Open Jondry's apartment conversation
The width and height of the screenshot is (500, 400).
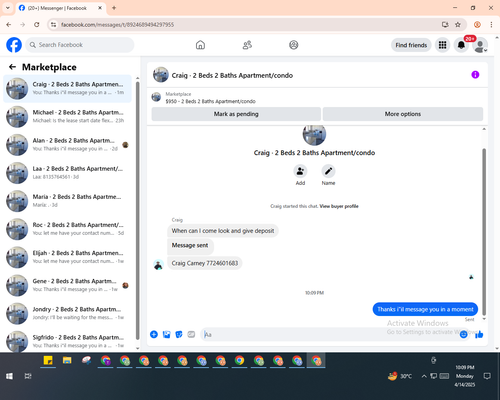point(67,313)
